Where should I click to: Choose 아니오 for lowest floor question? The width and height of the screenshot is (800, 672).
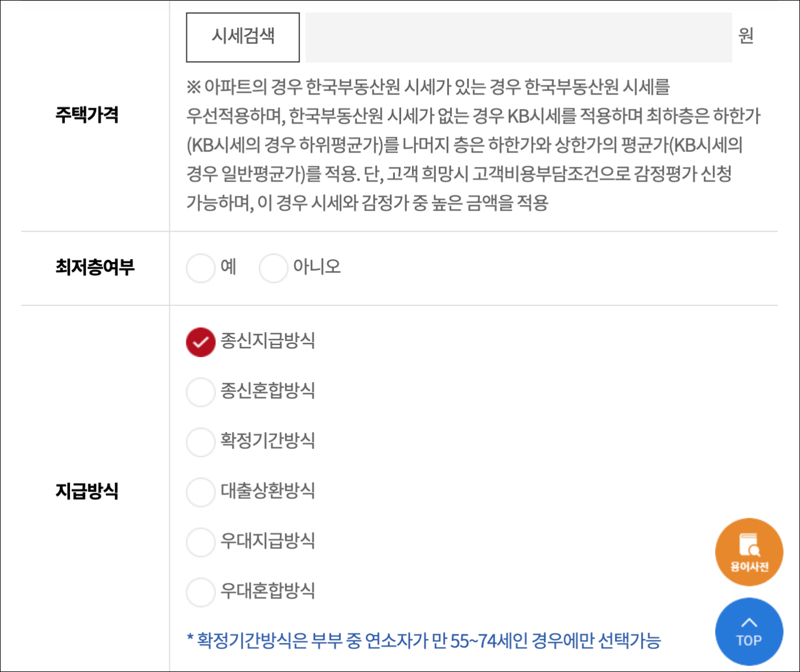pyautogui.click(x=274, y=268)
